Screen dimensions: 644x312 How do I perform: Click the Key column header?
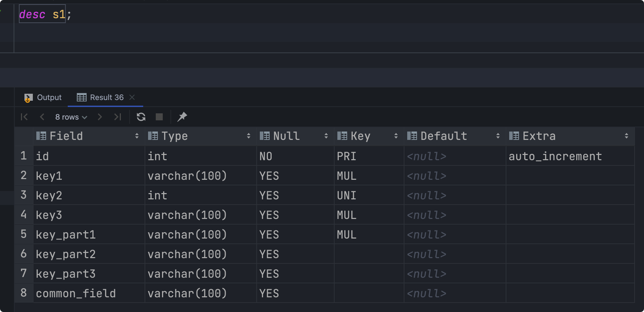(x=360, y=136)
